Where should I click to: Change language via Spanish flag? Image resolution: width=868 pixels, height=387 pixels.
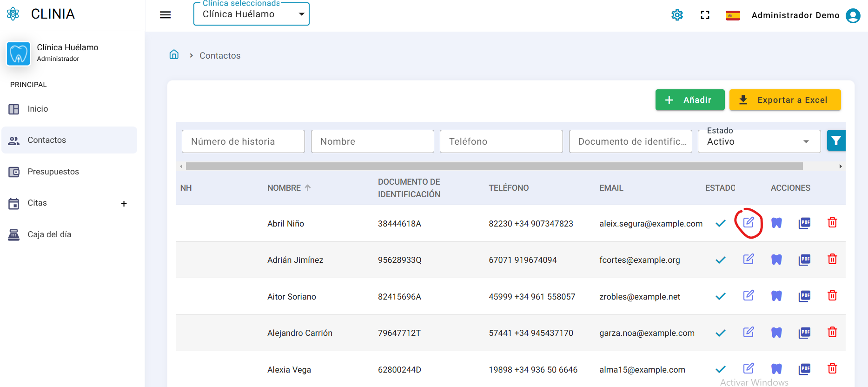733,15
